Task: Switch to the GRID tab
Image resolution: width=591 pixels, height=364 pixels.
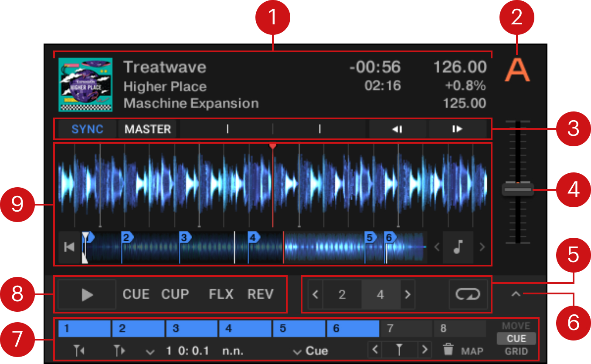Action: [x=516, y=351]
